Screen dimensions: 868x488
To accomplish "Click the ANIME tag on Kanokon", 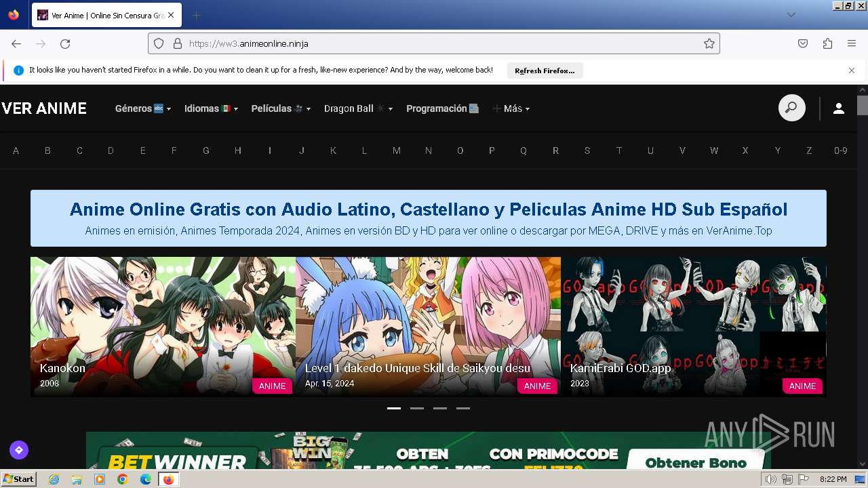I will tap(272, 386).
